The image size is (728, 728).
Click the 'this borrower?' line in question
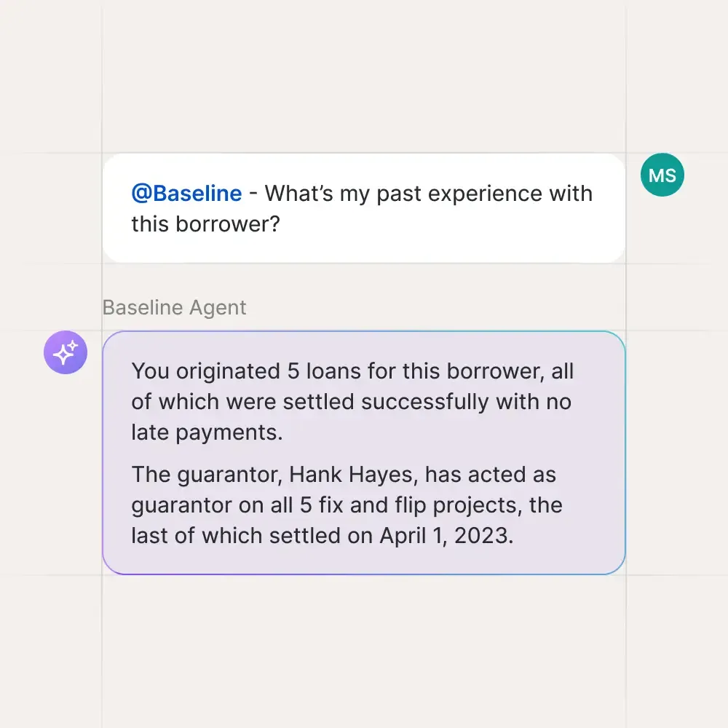tap(205, 223)
